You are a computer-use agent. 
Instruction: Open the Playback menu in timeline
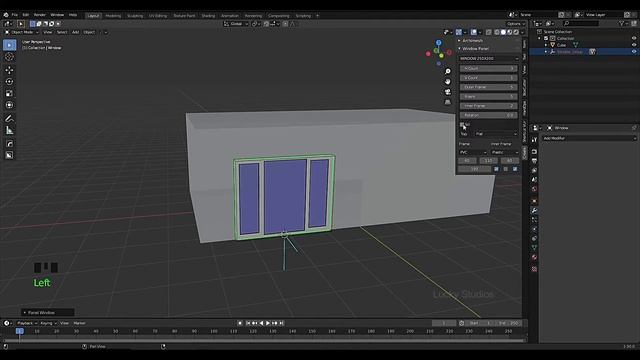27,323
